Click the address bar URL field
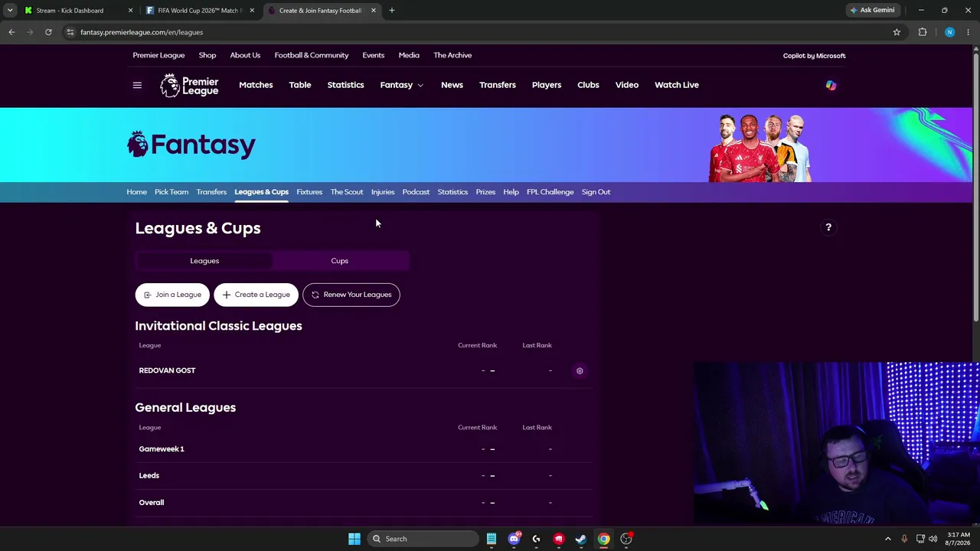The image size is (980, 551). pos(482,32)
